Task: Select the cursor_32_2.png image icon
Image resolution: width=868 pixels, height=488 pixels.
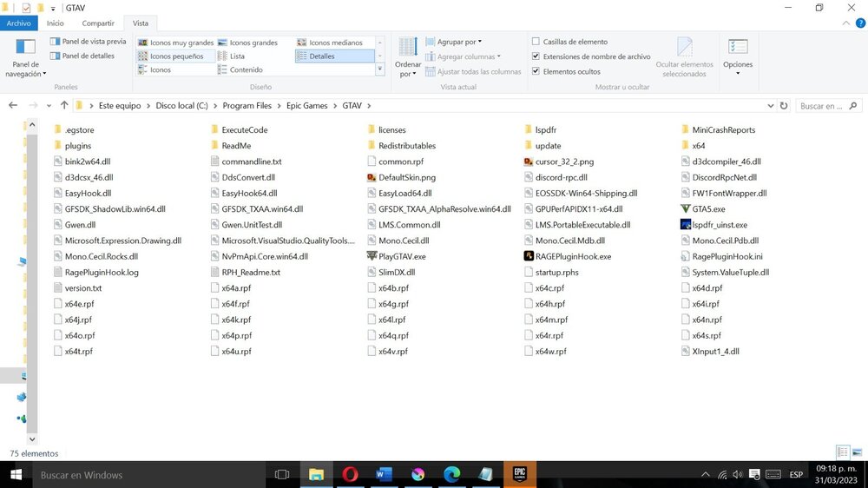Action: click(529, 162)
